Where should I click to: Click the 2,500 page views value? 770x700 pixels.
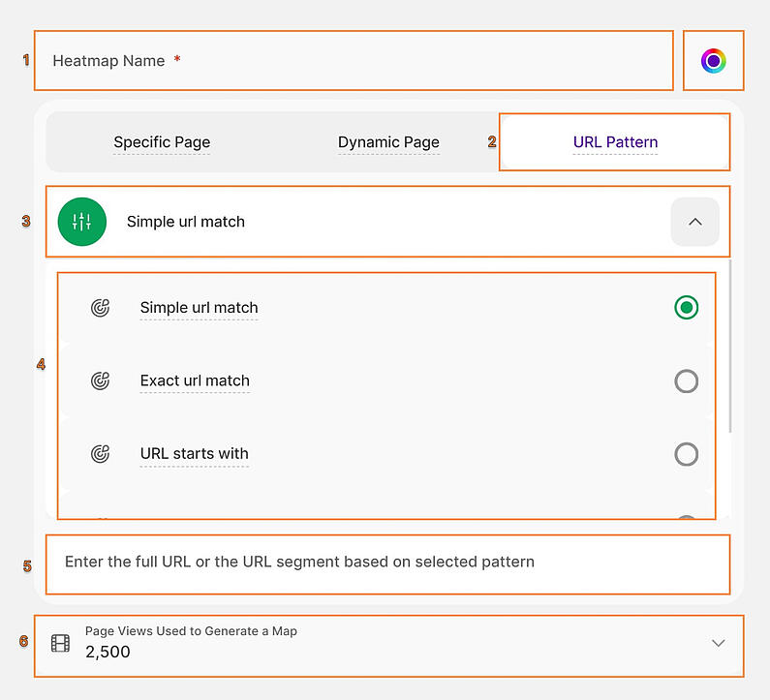(108, 652)
